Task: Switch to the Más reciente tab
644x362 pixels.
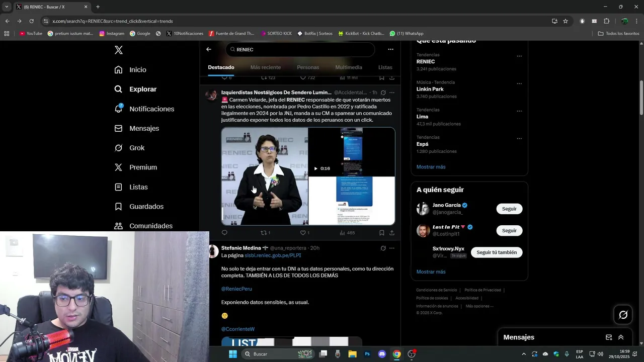Action: click(x=266, y=67)
